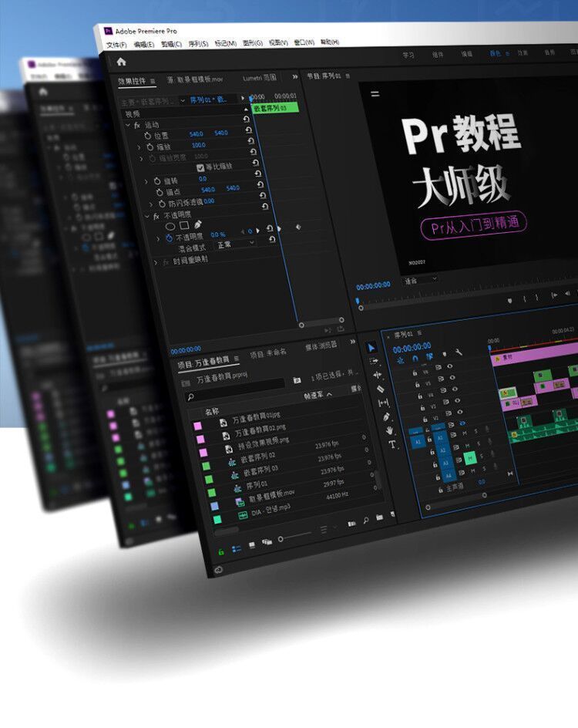Image resolution: width=578 pixels, height=728 pixels.
Task: Open the 序列(S) menu
Action: click(198, 44)
